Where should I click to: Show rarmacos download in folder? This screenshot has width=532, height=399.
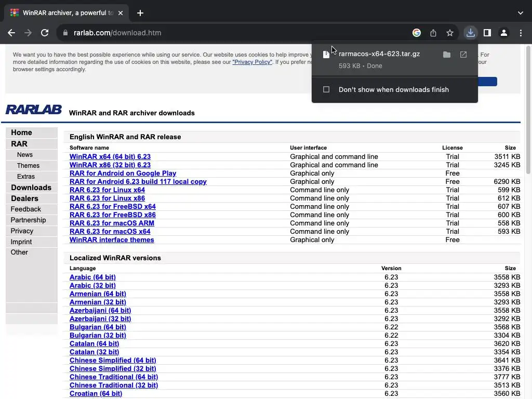pyautogui.click(x=447, y=55)
